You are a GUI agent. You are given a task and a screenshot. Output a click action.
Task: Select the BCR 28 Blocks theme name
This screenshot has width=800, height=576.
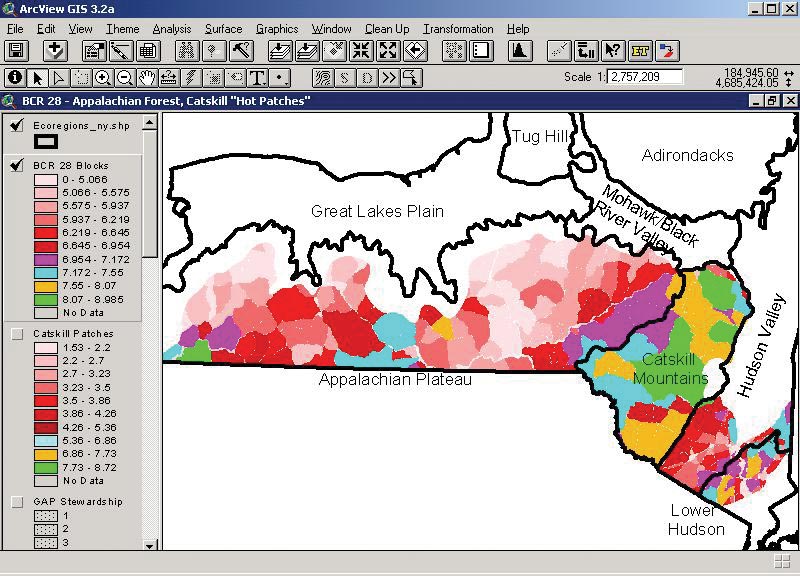[71, 165]
